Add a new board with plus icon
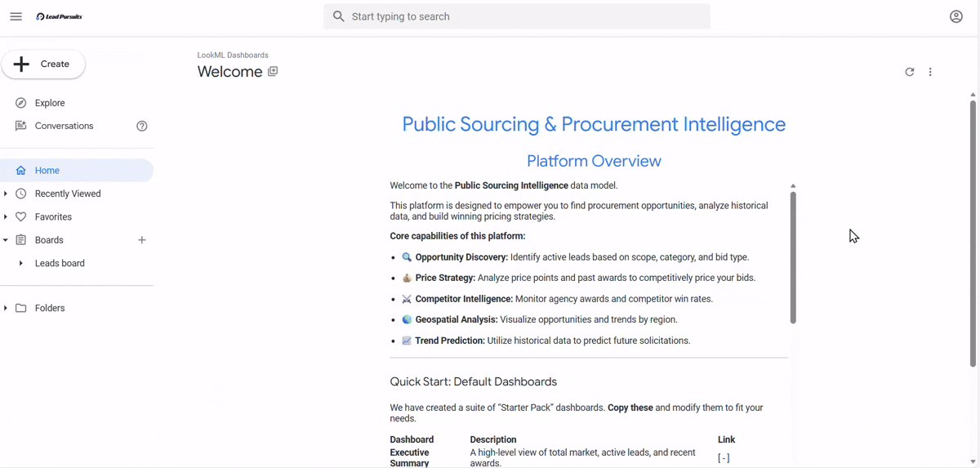This screenshot has width=980, height=468. 142,240
